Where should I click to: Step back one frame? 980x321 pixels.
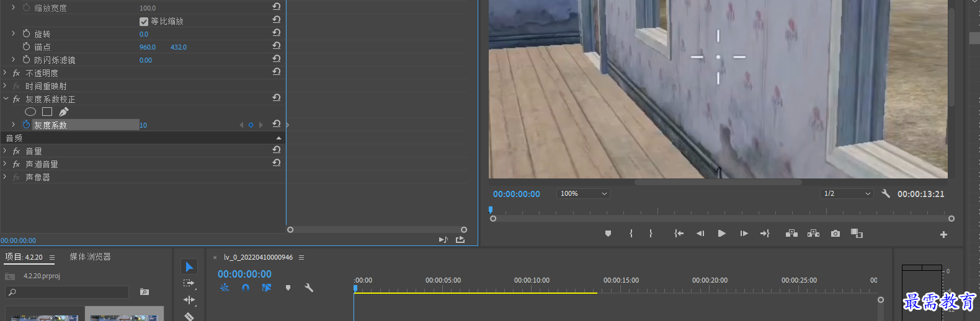pyautogui.click(x=700, y=234)
